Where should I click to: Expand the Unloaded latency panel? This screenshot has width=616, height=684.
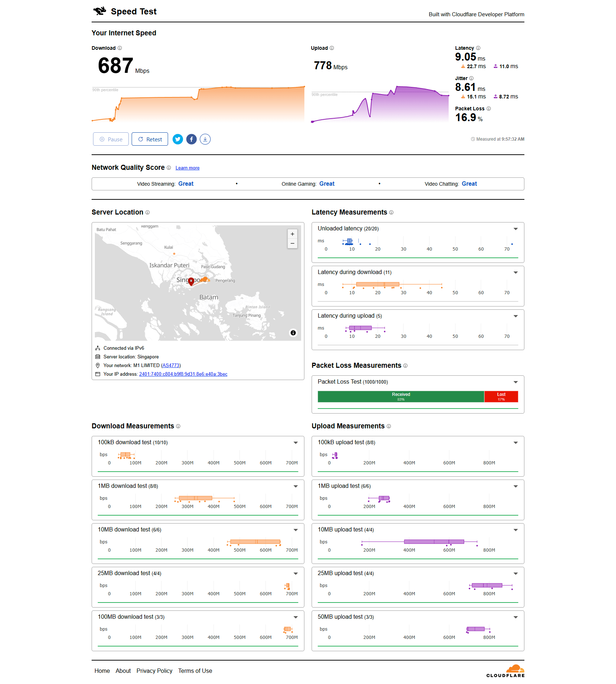coord(516,229)
